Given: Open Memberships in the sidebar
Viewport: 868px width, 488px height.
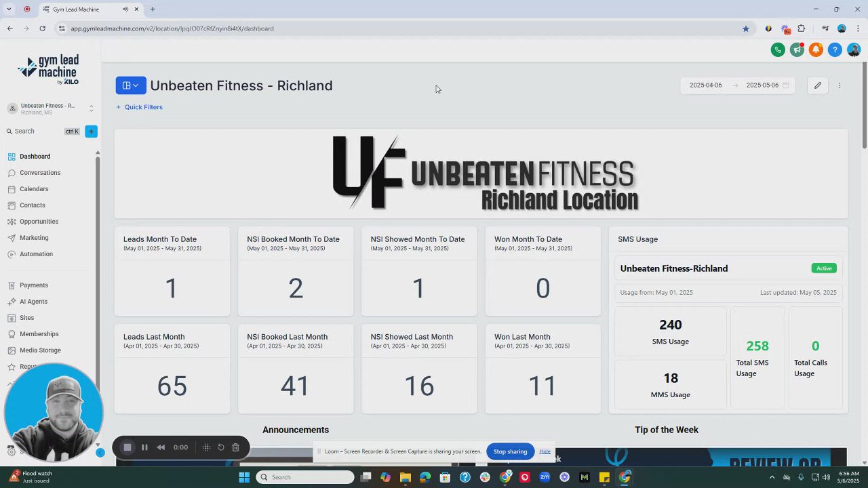Looking at the screenshot, I should tap(39, 334).
